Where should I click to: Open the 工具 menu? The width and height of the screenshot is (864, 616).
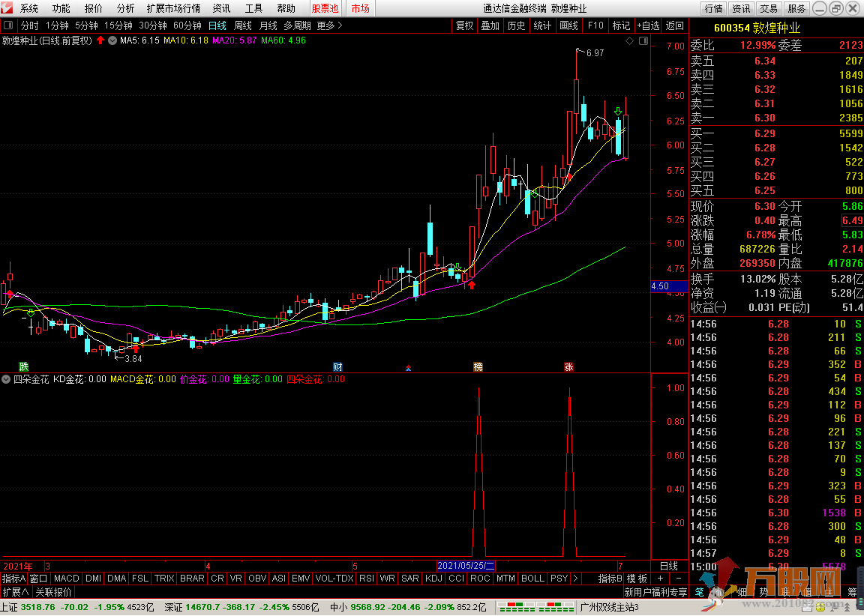254,8
